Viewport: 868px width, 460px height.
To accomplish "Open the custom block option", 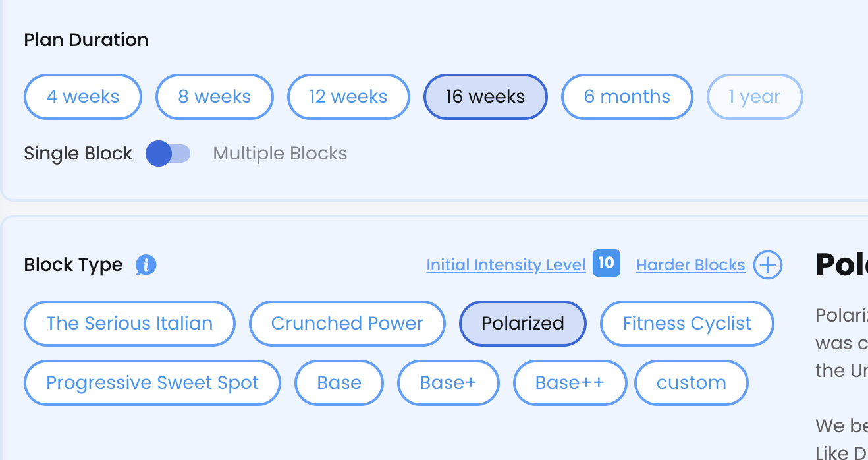I will [x=692, y=383].
